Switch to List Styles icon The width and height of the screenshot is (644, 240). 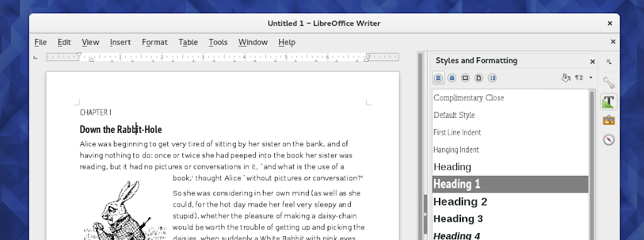tap(492, 78)
